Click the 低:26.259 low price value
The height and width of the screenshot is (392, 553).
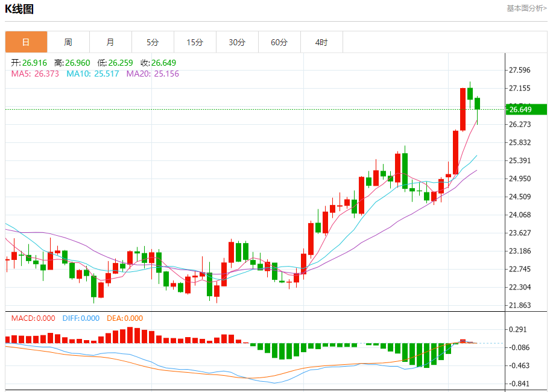pos(115,63)
